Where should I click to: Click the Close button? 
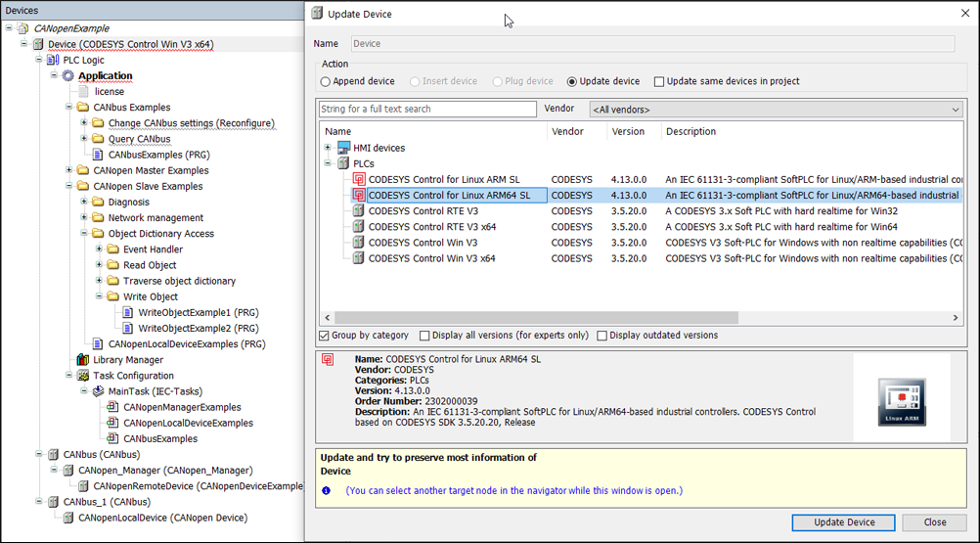tap(935, 522)
